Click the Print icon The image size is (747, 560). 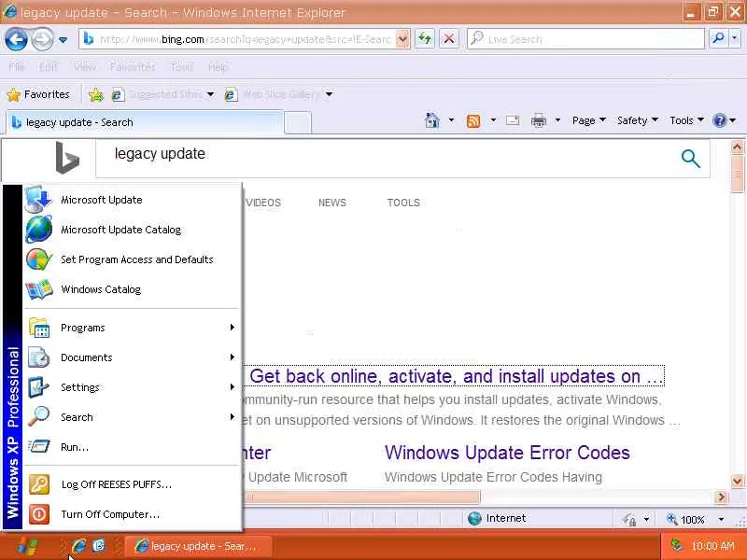point(539,121)
